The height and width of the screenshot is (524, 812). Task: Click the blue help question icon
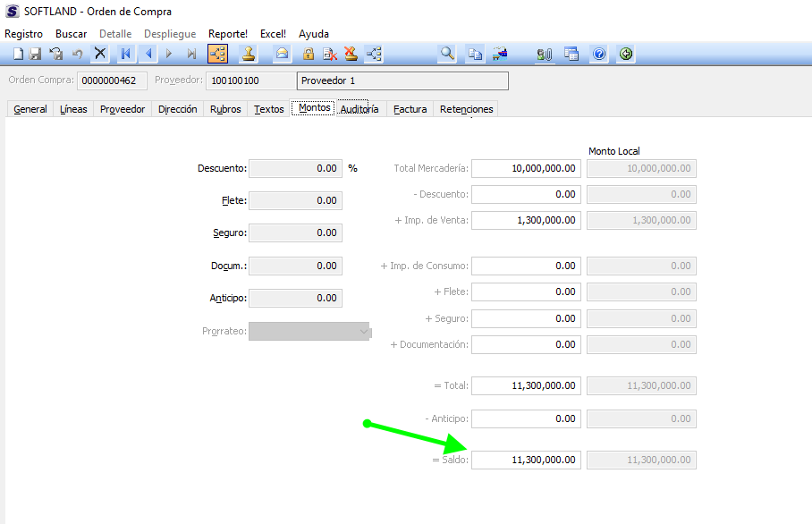coord(599,54)
